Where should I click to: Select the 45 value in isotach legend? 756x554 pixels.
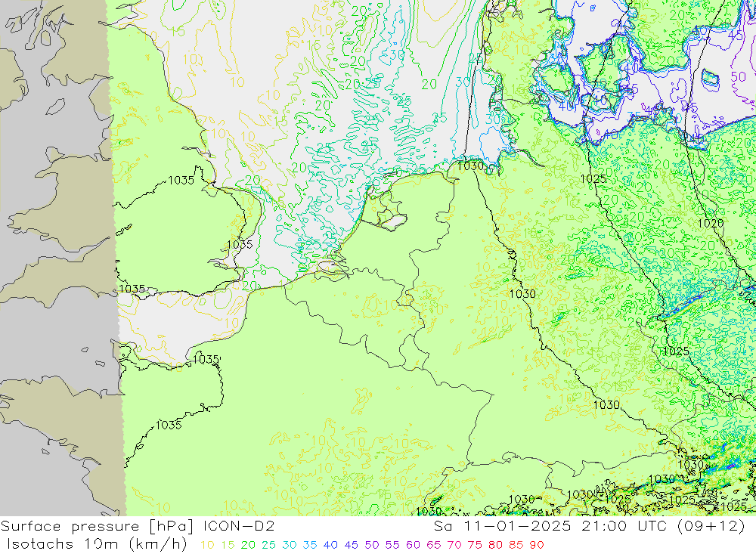(x=352, y=546)
